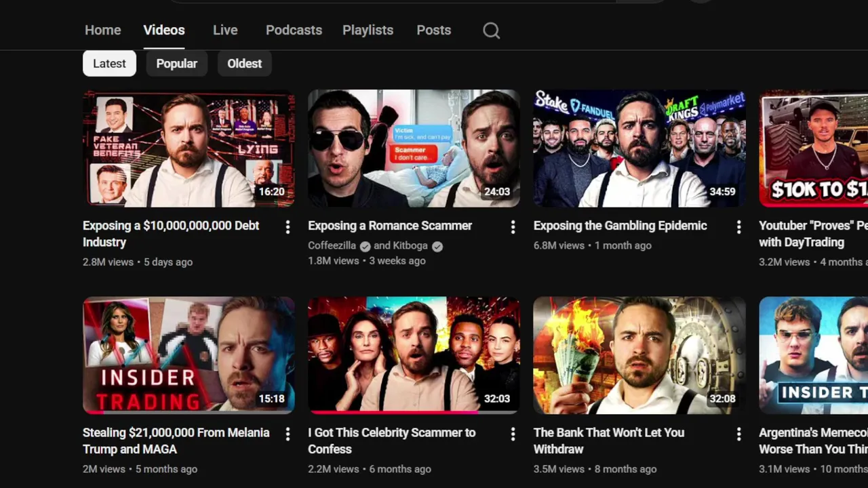The width and height of the screenshot is (868, 488).
Task: Click "2.8M views • 5 days ago" text
Action: click(138, 262)
